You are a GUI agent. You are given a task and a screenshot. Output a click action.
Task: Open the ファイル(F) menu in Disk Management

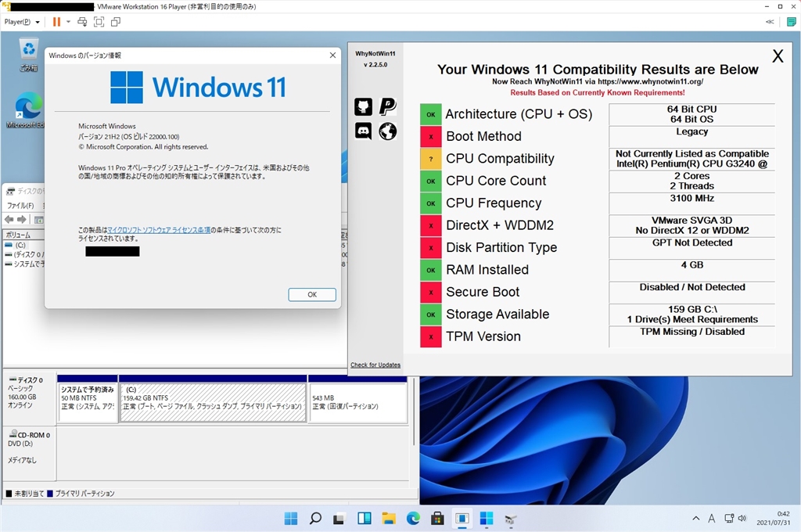pos(20,206)
